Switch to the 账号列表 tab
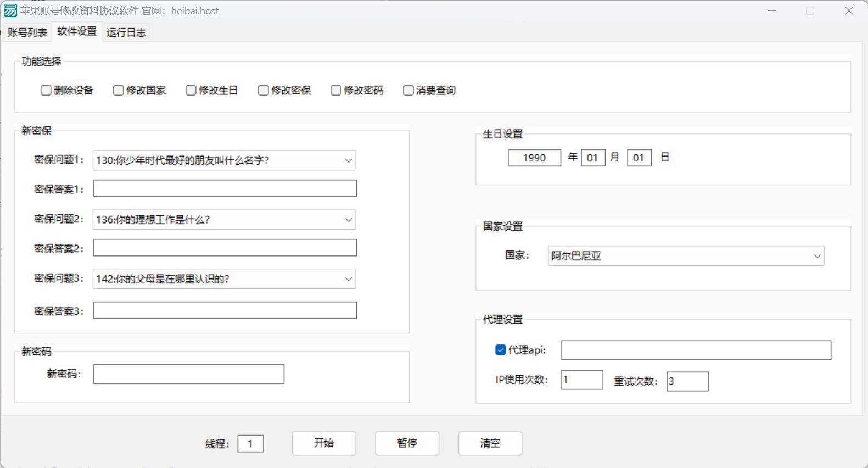Image resolution: width=868 pixels, height=468 pixels. click(27, 32)
